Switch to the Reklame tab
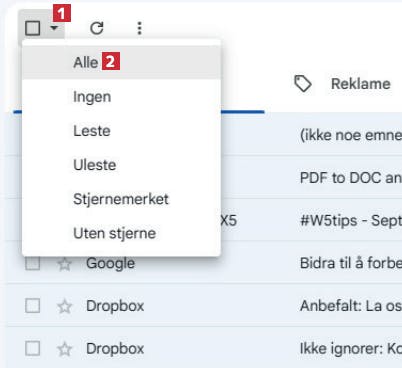The image size is (402, 368). click(x=343, y=84)
